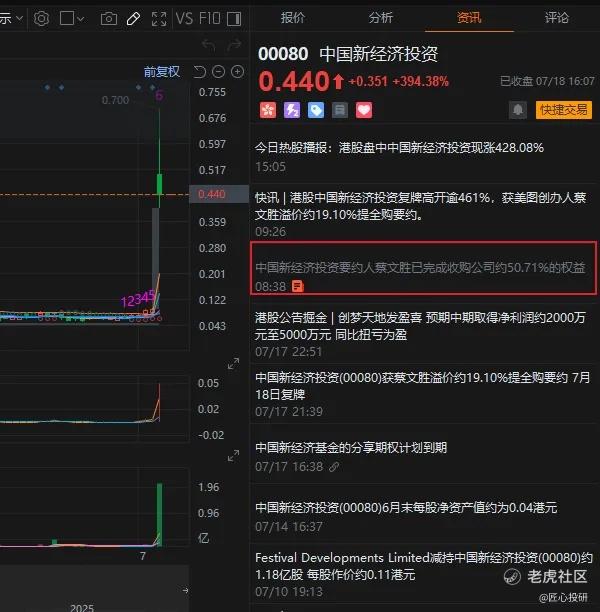Click the orange announcement icon beside 08:38
This screenshot has height=612, width=600.
click(x=297, y=286)
